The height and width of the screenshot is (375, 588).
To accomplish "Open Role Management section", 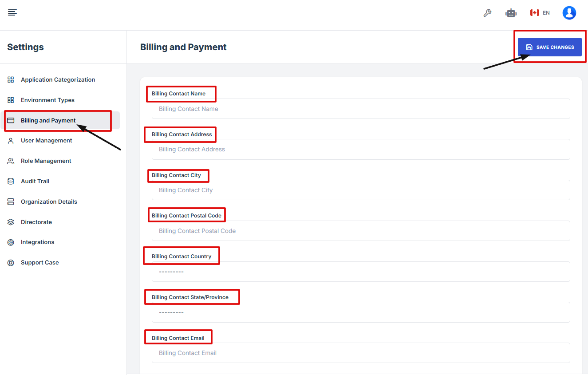I will 46,161.
